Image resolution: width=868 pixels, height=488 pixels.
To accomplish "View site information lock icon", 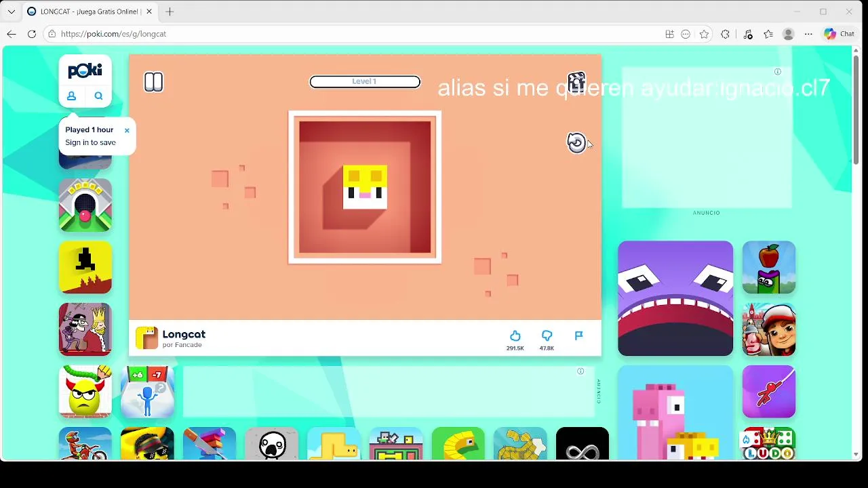I will 52,34.
